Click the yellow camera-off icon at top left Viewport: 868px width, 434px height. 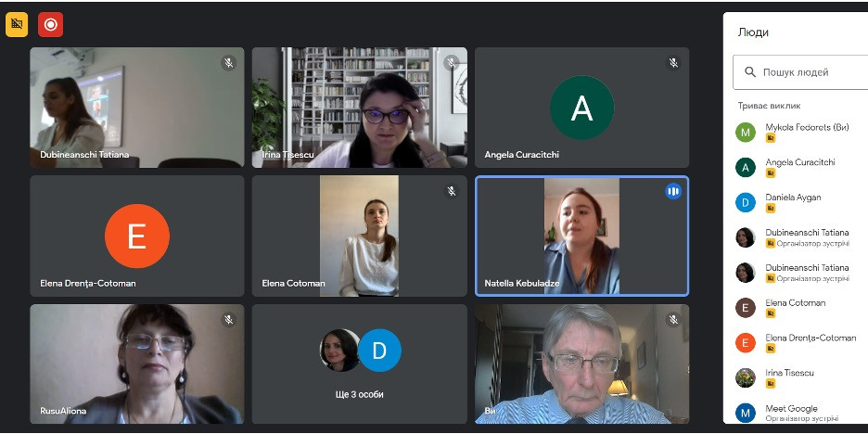coord(17,24)
